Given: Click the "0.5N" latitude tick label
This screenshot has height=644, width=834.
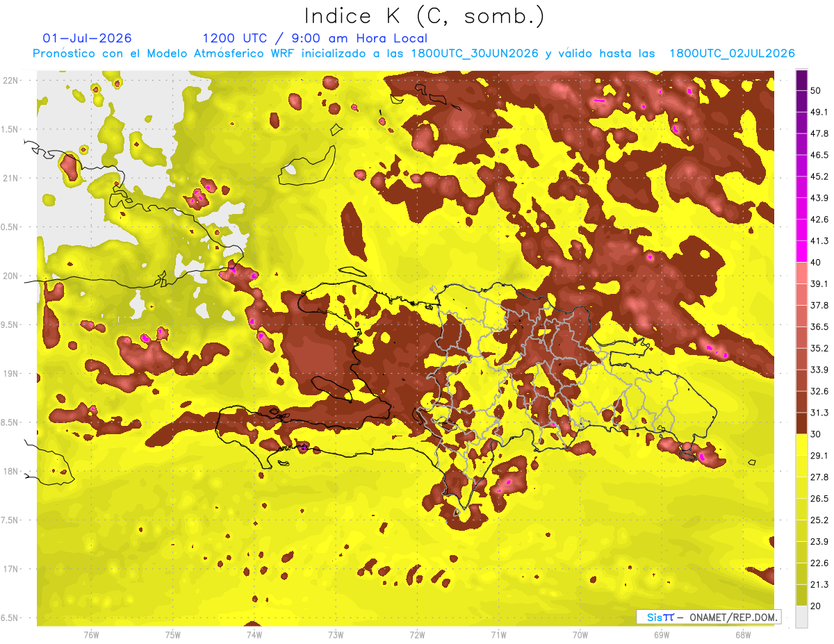Looking at the screenshot, I should click(10, 227).
